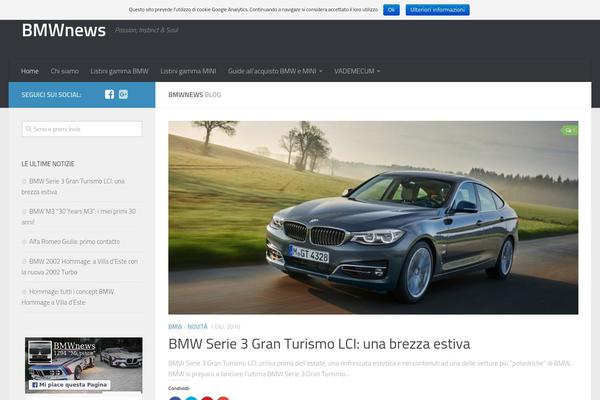Open the featured BMW Gran Turismo image
The height and width of the screenshot is (400, 600).
point(373,217)
